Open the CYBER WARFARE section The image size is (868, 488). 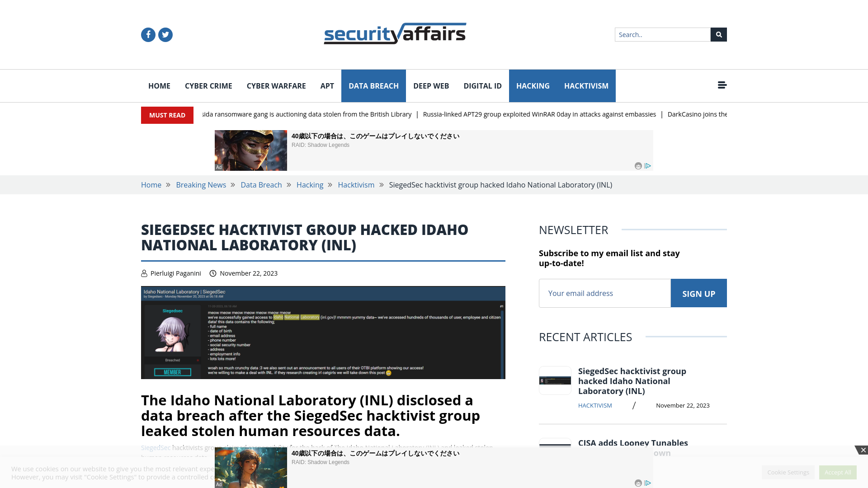coord(276,86)
